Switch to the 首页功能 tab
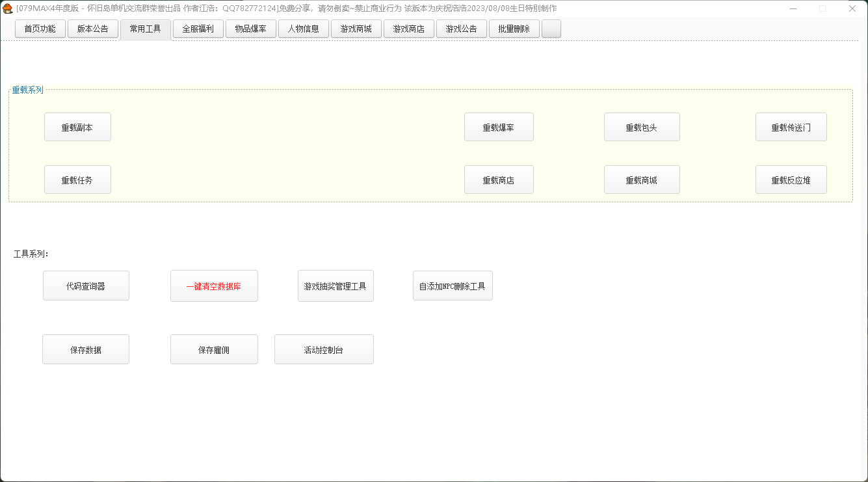The height and width of the screenshot is (482, 868). pos(40,29)
